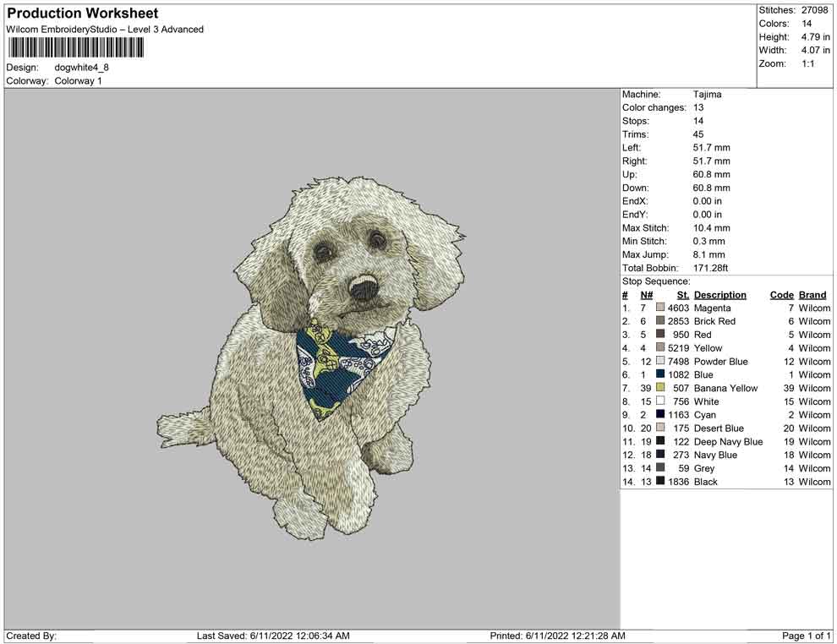The height and width of the screenshot is (644, 837).
Task: Click the 'Code' column header
Action: pyautogui.click(x=782, y=295)
